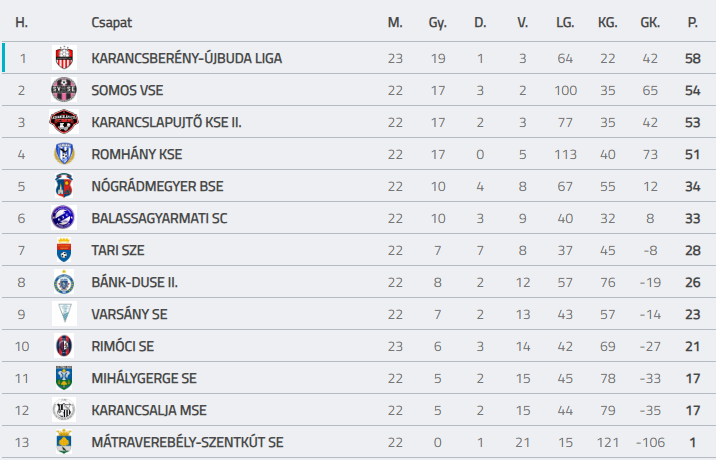The image size is (716, 460).
Task: Click the Rimóci SE team badge
Action: point(64,345)
